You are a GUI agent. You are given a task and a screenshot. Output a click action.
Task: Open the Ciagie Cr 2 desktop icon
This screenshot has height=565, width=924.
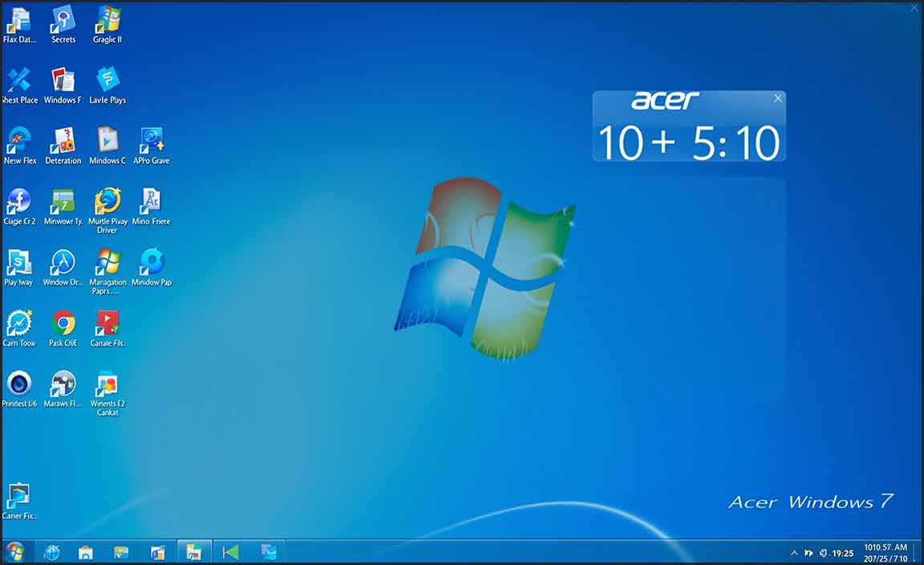point(19,206)
